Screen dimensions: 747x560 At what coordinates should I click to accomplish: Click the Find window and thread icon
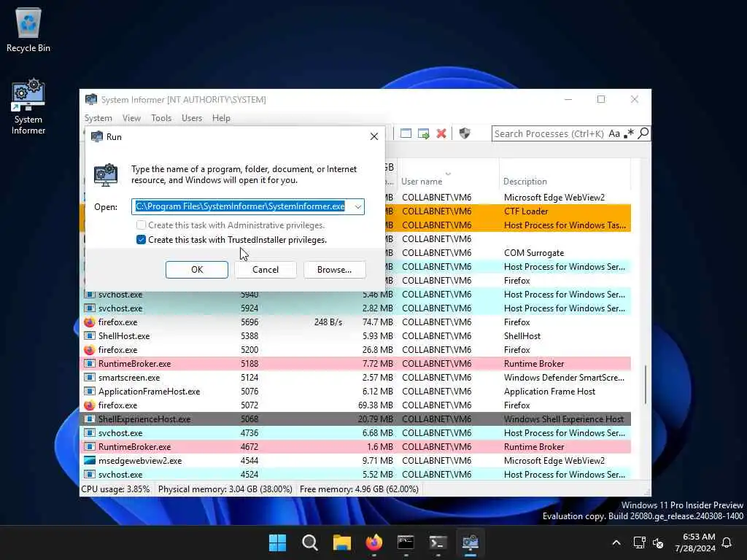click(424, 133)
